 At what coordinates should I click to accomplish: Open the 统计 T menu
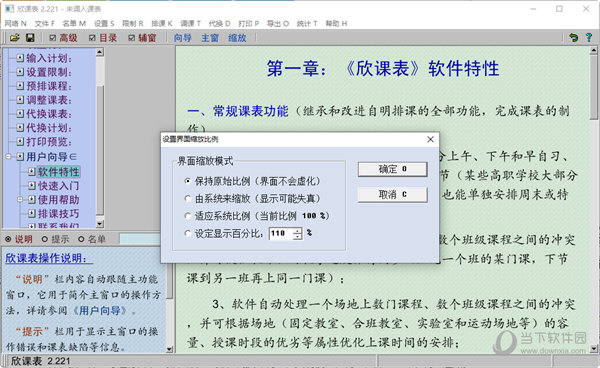[307, 23]
